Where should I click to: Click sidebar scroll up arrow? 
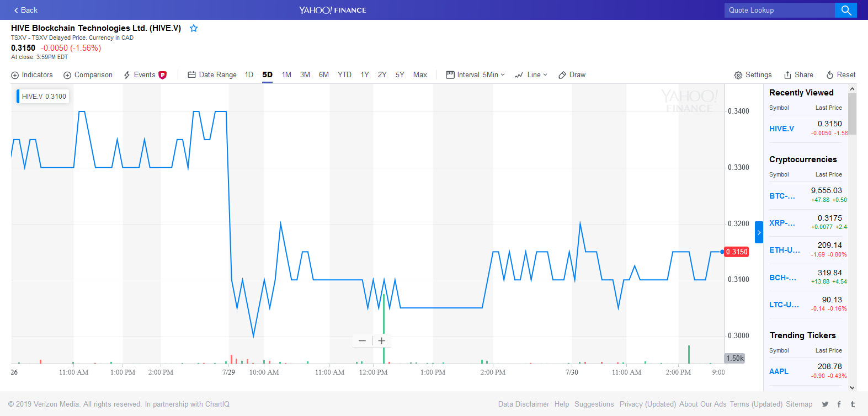tap(853, 88)
